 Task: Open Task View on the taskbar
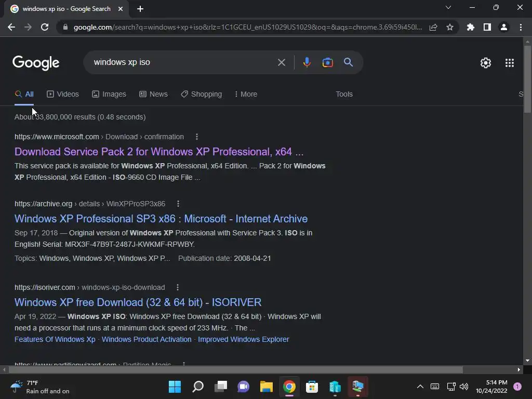(220, 387)
